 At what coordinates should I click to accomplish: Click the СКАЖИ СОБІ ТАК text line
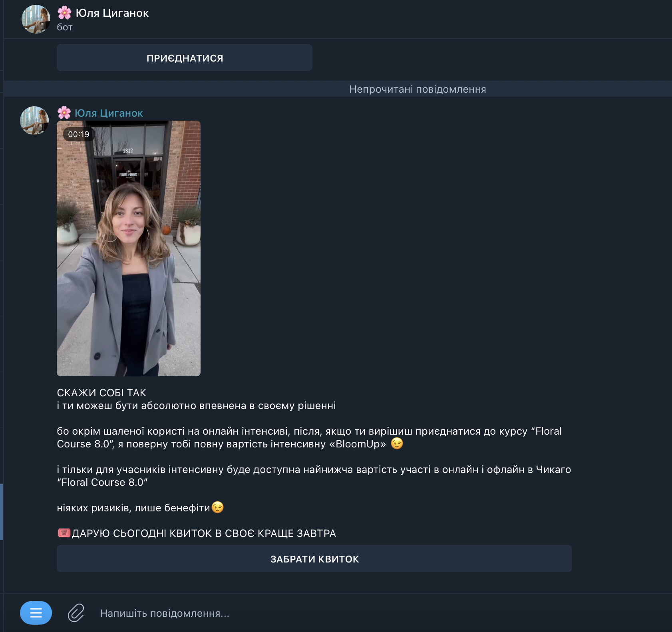click(x=101, y=393)
